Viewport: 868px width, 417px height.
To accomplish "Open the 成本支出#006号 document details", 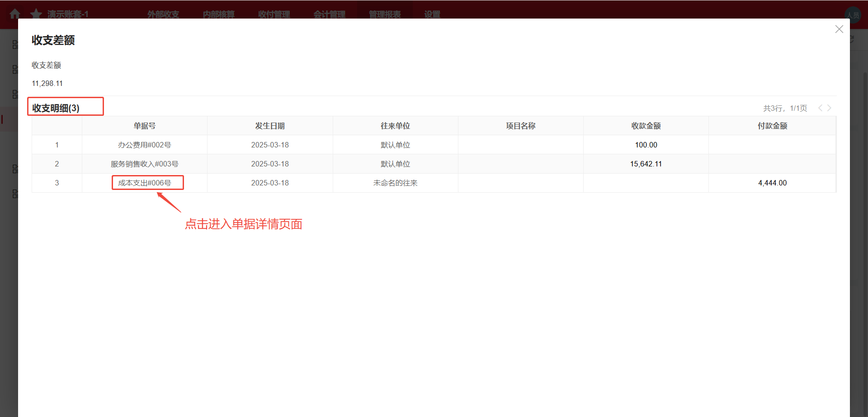I will click(147, 183).
